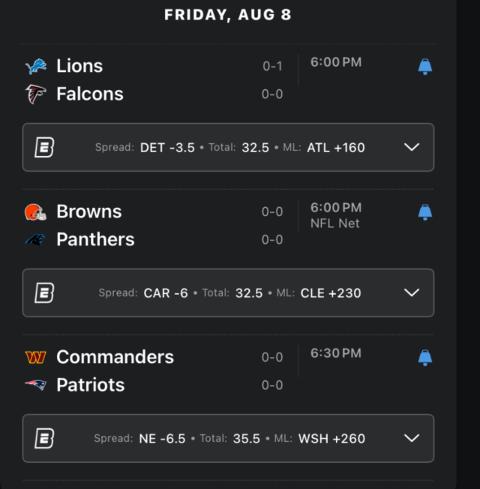Click the Washington Commanders W logo

36,358
